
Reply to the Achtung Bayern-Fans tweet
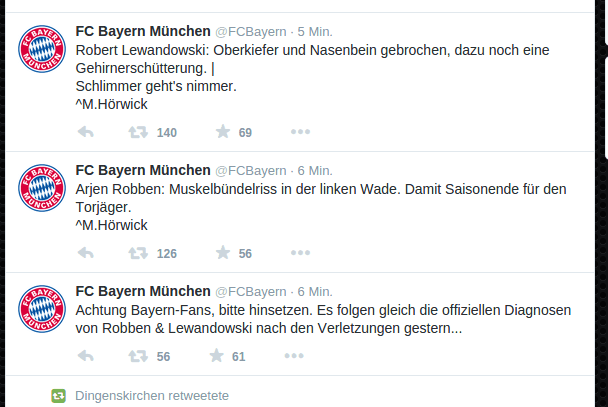pos(86,356)
